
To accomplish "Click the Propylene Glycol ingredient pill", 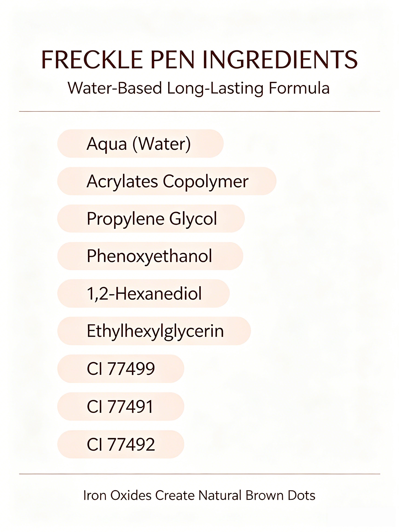I will point(151,218).
